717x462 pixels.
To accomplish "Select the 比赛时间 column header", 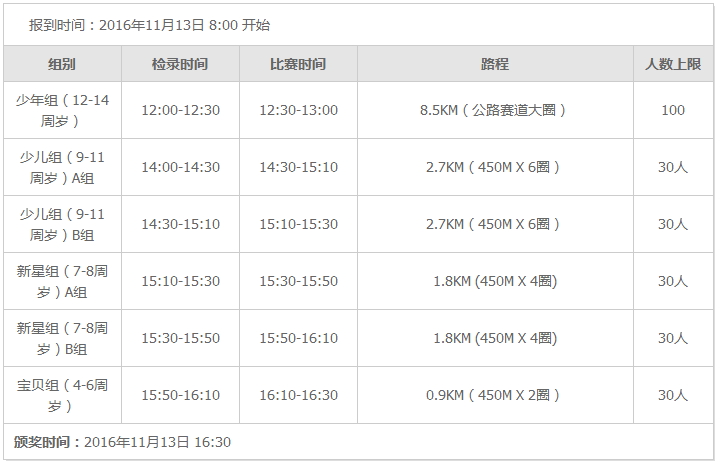I will pyautogui.click(x=298, y=64).
